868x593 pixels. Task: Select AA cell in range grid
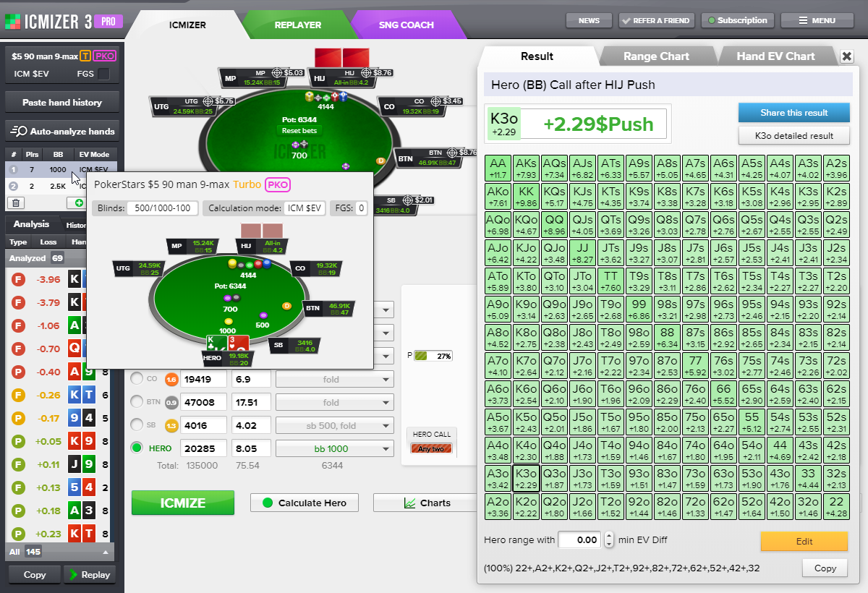(498, 168)
